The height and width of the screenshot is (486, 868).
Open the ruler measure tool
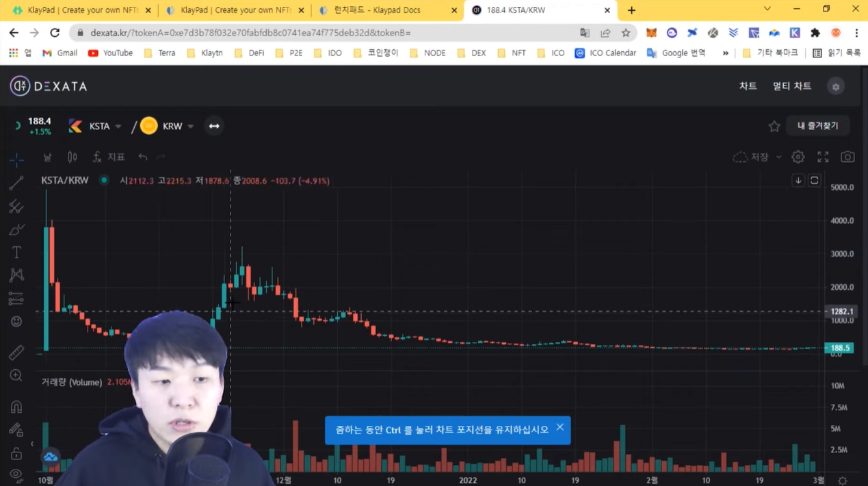pyautogui.click(x=16, y=352)
